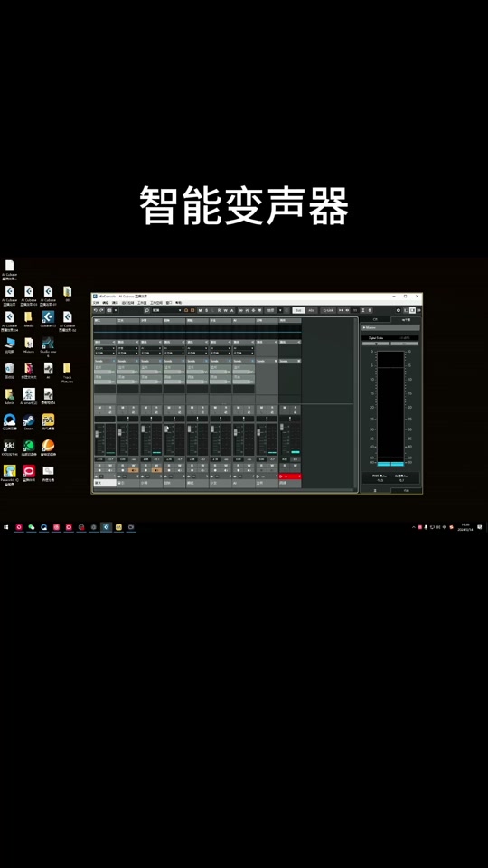
Task: Open the notification center in system tray
Action: click(479, 527)
